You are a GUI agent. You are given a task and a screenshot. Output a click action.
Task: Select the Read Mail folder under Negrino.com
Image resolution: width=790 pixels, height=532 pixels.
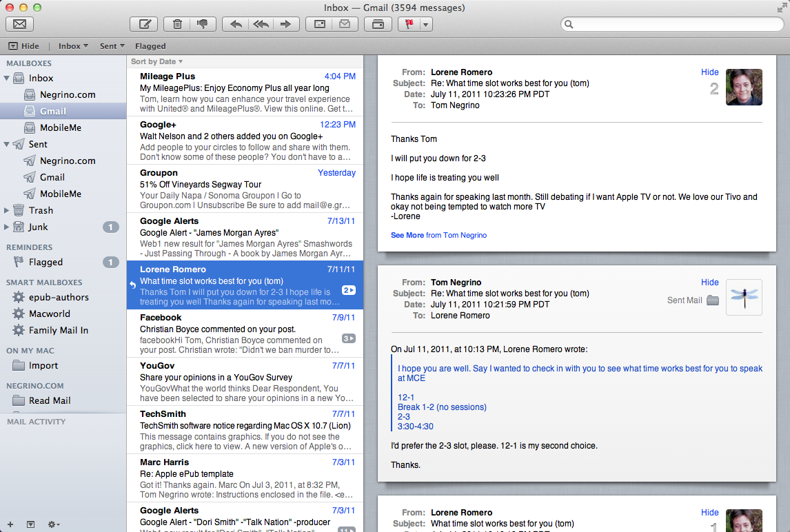pos(63,400)
